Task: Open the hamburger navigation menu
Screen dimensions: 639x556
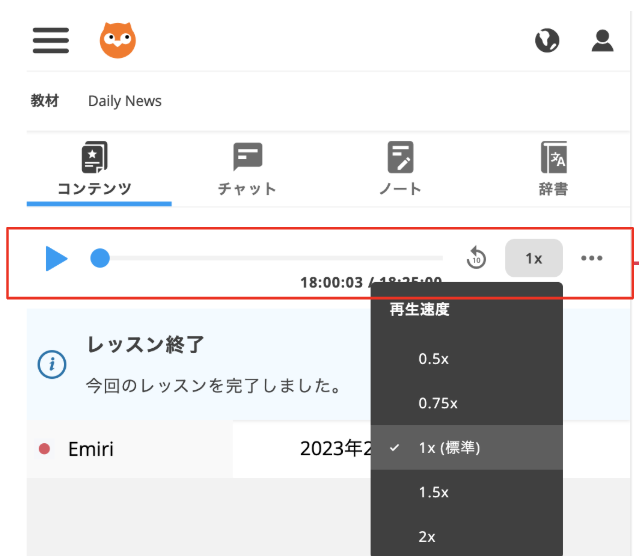Action: (51, 40)
